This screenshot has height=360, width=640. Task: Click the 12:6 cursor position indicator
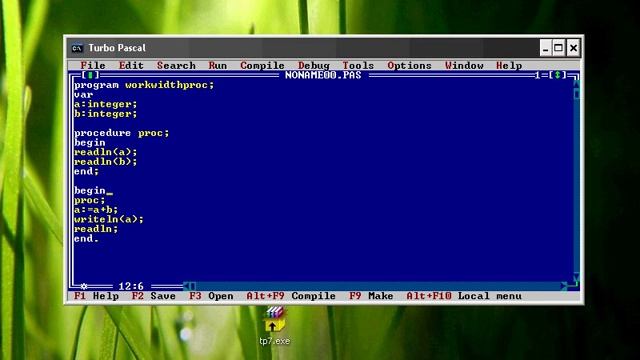pyautogui.click(x=131, y=286)
